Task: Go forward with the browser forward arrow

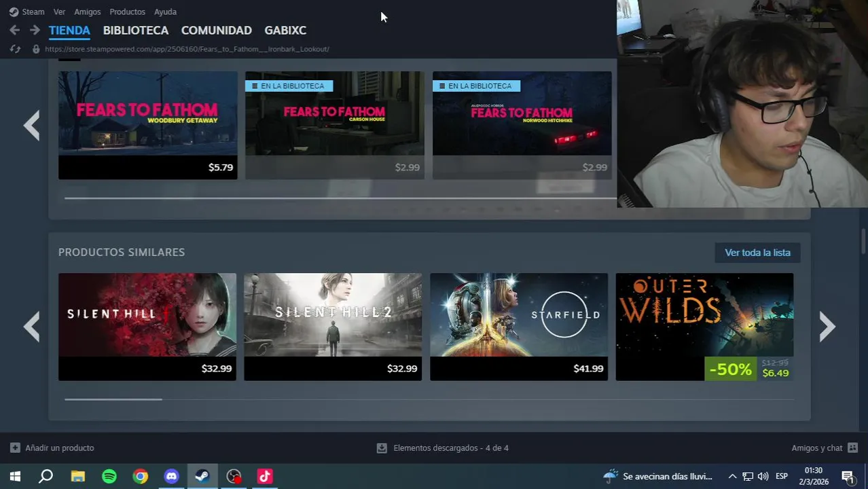Action: click(x=35, y=30)
